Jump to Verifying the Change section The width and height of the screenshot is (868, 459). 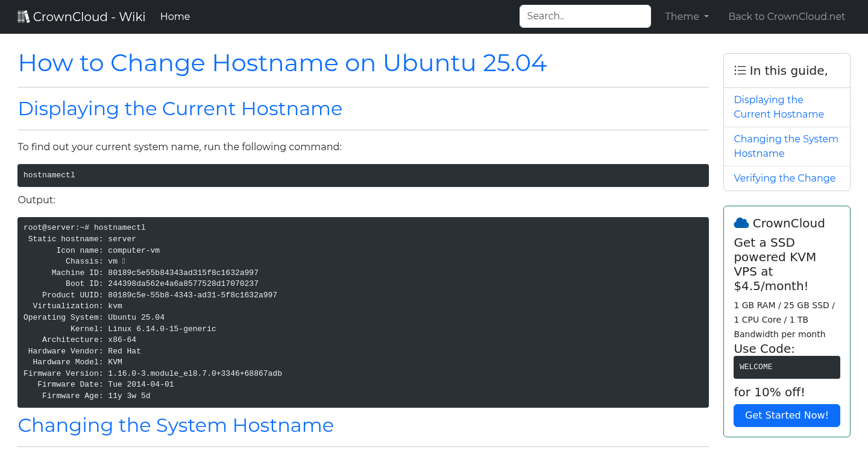(784, 178)
